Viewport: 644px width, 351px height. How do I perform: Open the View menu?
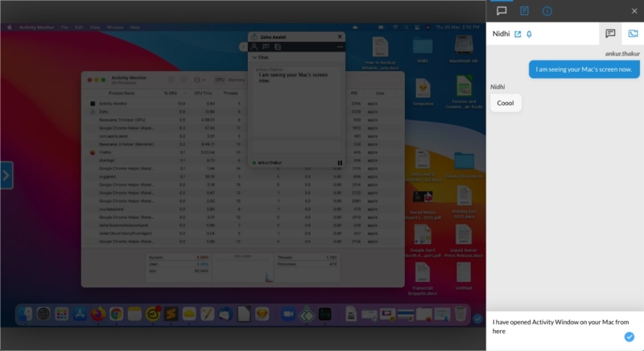pyautogui.click(x=95, y=27)
